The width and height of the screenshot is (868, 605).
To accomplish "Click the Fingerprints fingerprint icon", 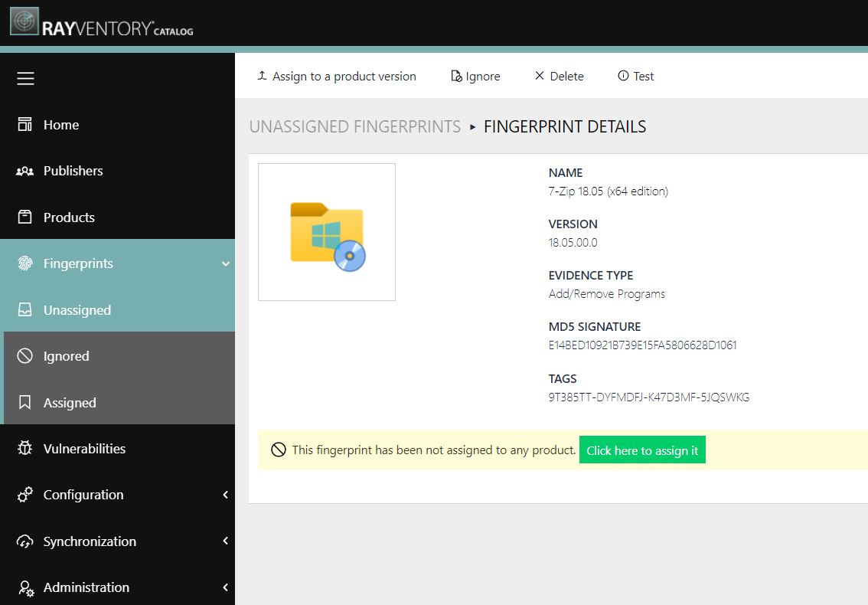I will pos(25,263).
